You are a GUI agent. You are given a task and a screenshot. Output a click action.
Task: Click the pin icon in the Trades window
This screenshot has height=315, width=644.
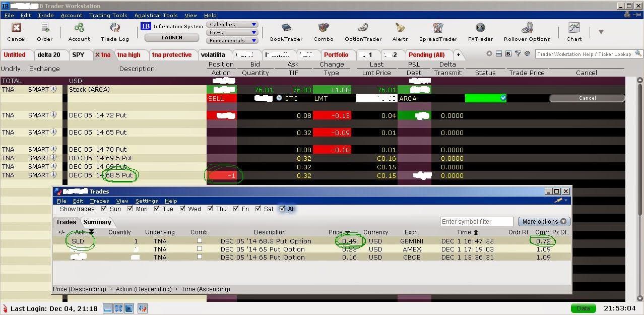point(559,201)
